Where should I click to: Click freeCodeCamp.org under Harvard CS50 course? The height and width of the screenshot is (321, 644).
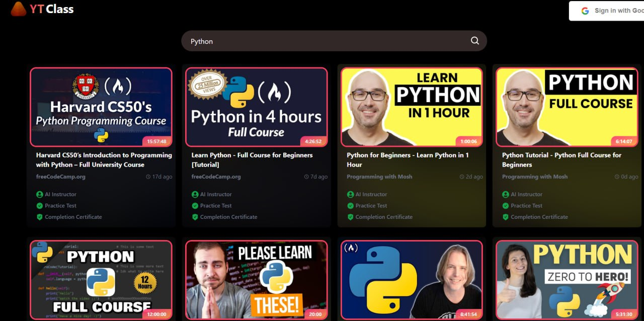[61, 177]
